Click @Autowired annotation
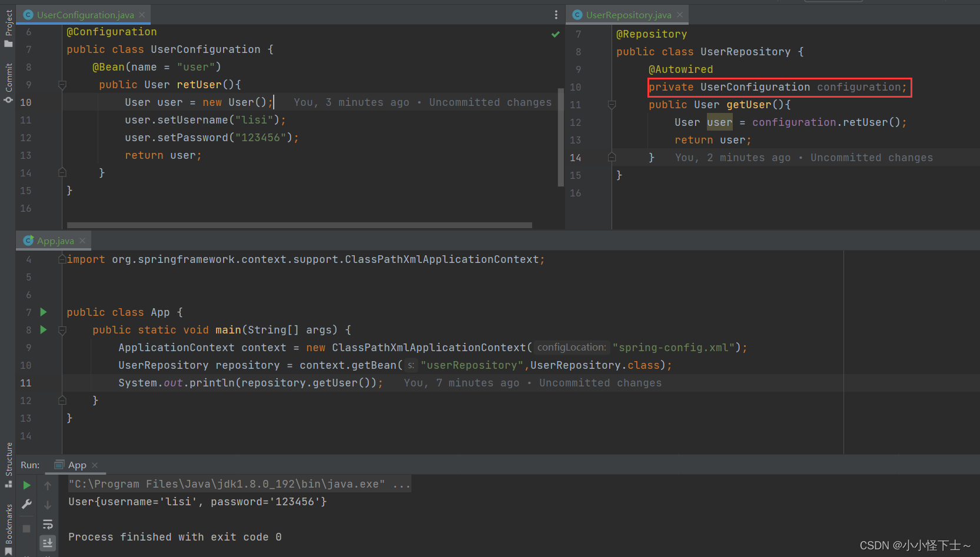 point(680,69)
